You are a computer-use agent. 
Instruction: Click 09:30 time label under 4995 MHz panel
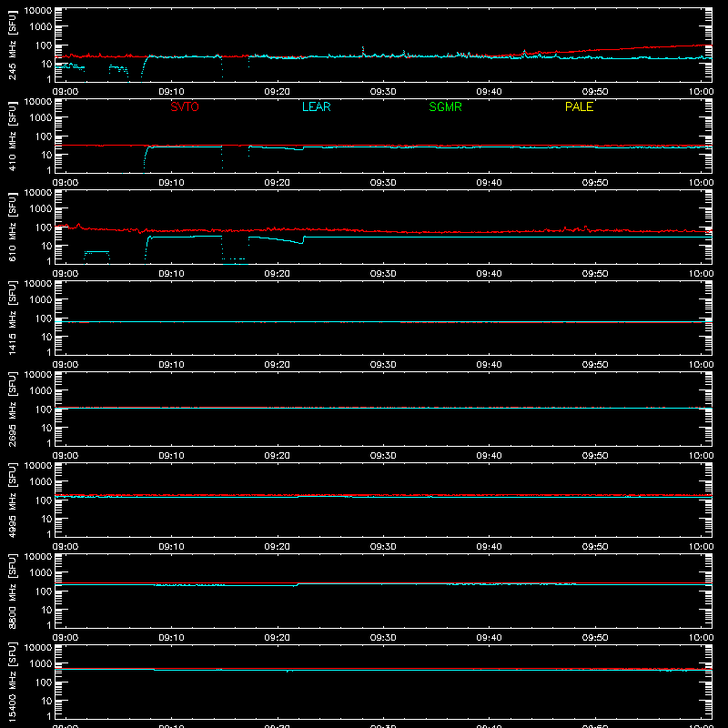pyautogui.click(x=383, y=547)
